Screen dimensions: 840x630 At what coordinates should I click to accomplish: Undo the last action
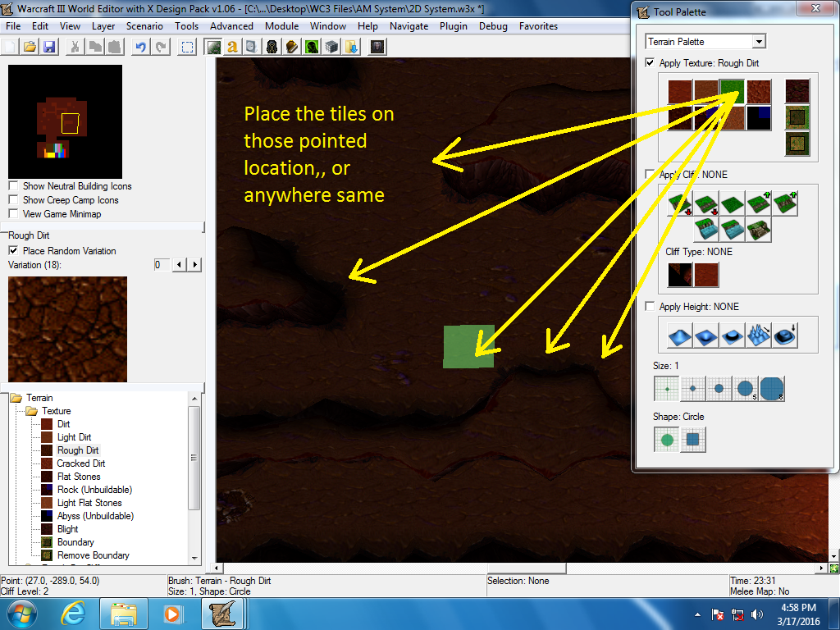[141, 47]
